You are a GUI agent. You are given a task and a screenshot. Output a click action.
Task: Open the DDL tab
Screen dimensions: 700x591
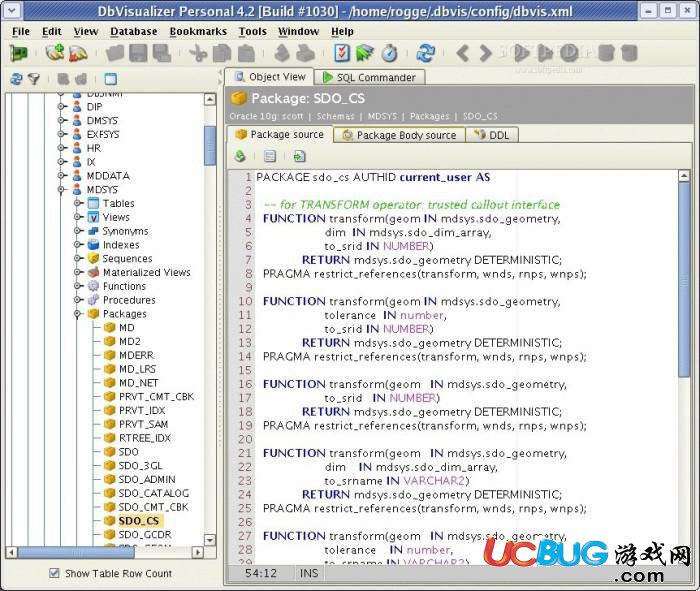coord(492,135)
